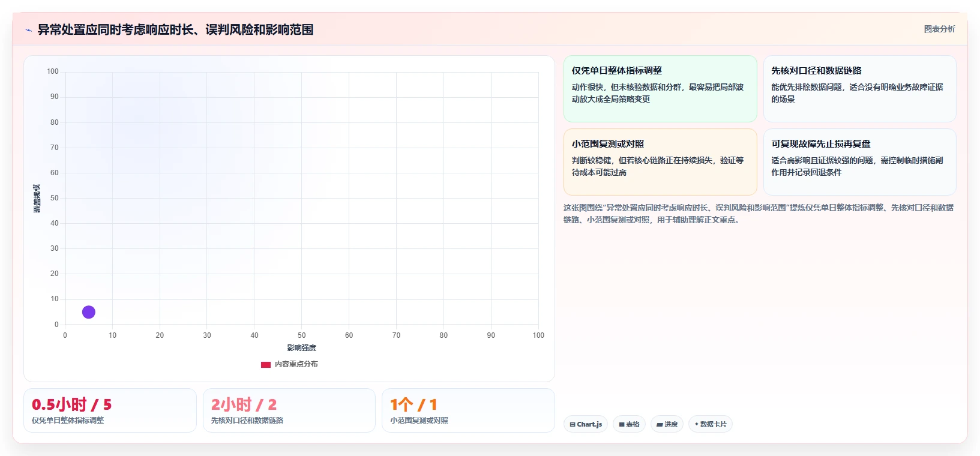
Task: Select the 数据卡片 tag chip
Action: click(711, 424)
